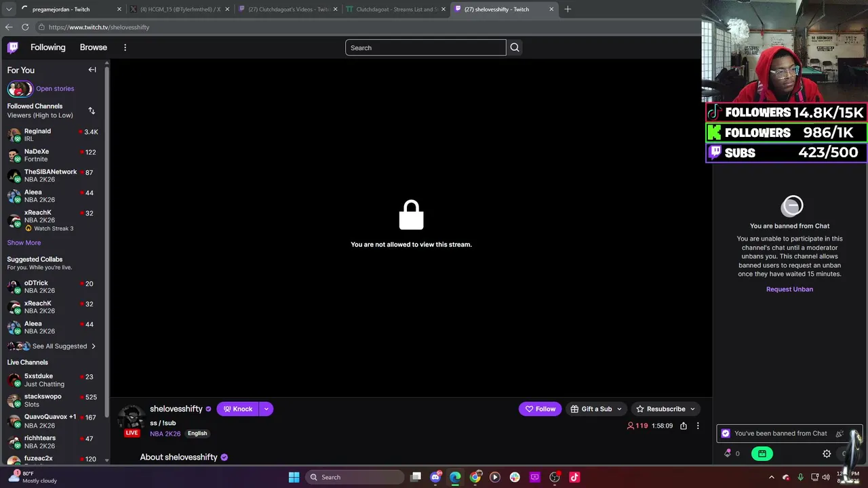The height and width of the screenshot is (488, 868).
Task: Click the search magnifier button
Action: coord(515,47)
